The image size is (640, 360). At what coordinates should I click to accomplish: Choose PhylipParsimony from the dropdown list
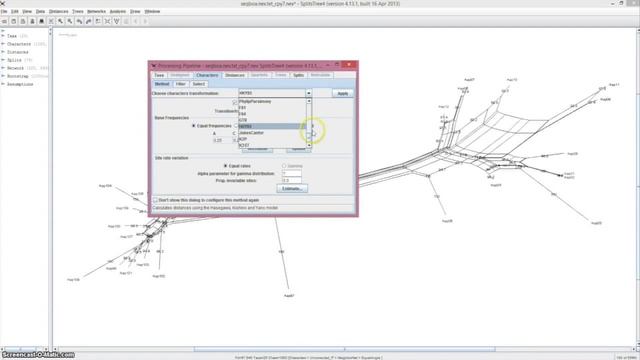(272, 101)
